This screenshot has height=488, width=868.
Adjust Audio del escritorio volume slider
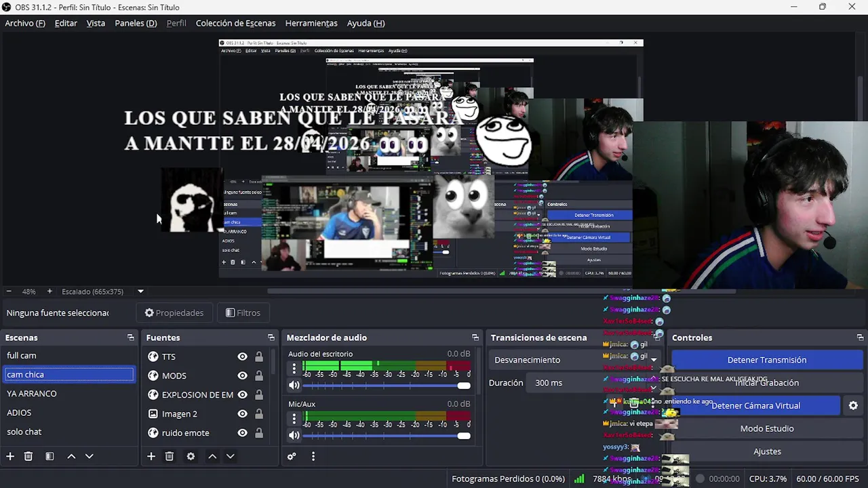click(x=387, y=386)
